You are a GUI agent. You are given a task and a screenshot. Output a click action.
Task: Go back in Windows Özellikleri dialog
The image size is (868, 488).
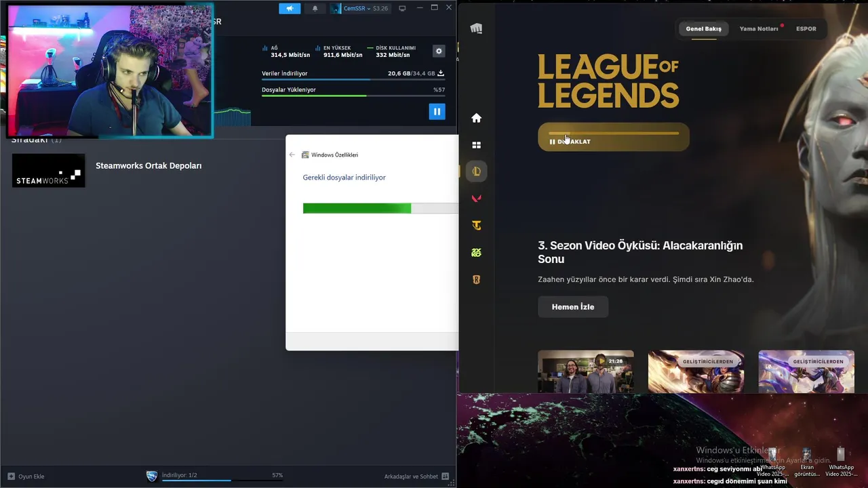point(292,155)
